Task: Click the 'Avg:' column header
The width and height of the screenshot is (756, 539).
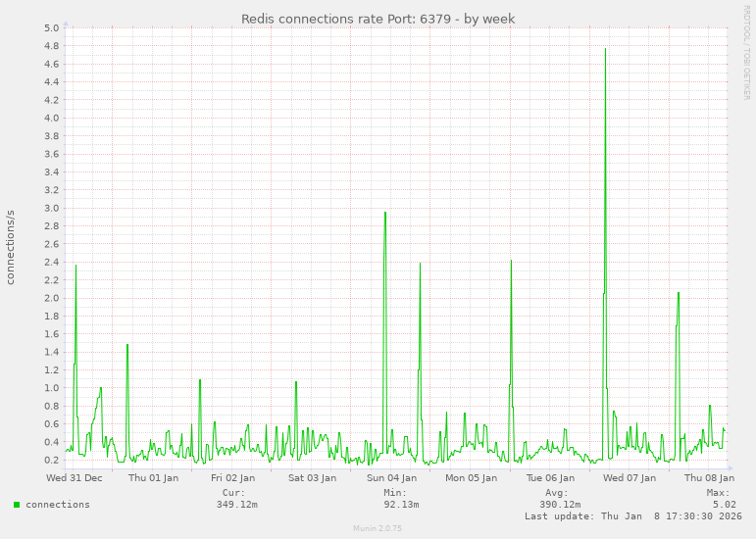Action: pos(557,493)
